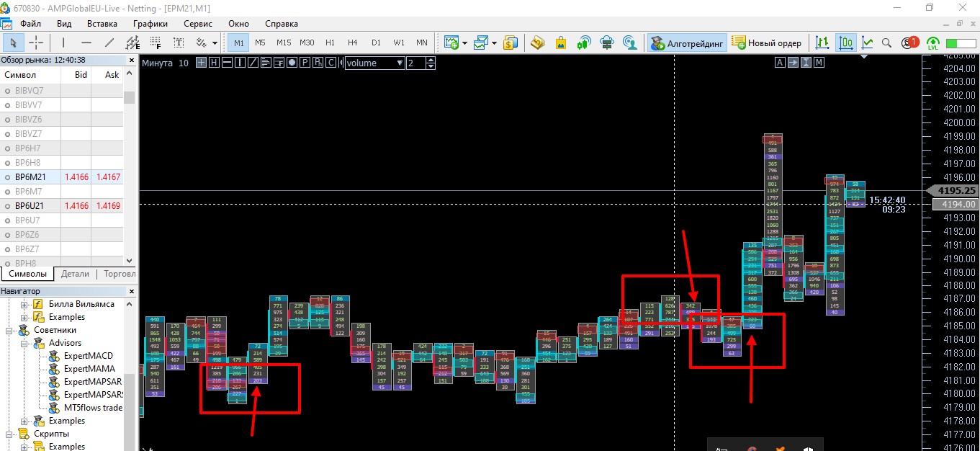Collapse the Advisors folder node
Image resolution: width=980 pixels, height=451 pixels.
tap(24, 343)
